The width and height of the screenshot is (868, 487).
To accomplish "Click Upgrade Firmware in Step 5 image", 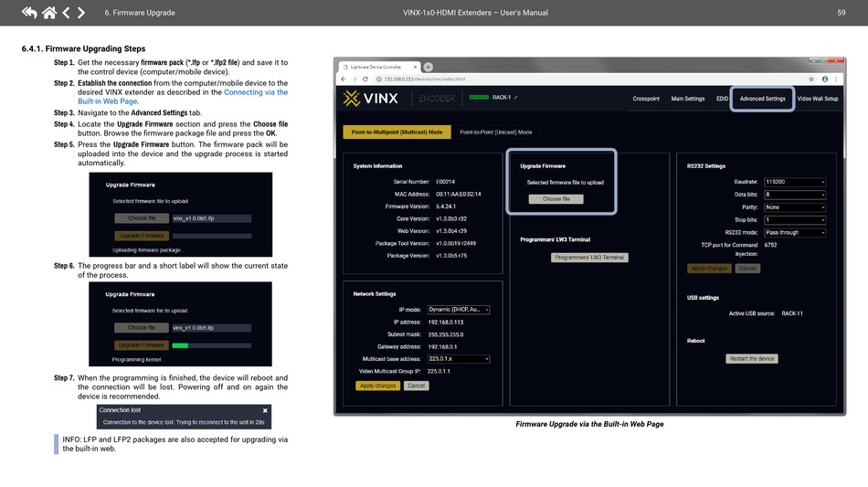I will tap(142, 236).
